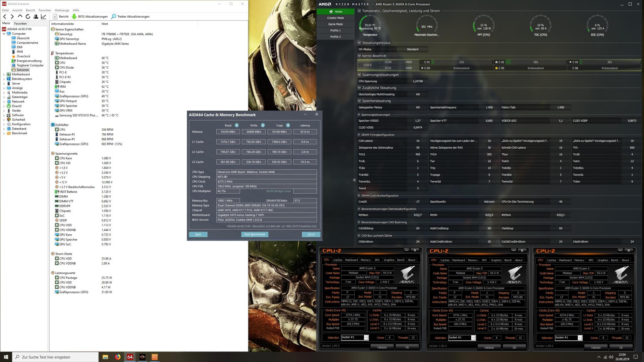Screen dimensions: 644x362
Task: Collapse Temperatur, Geschwindigkeit section
Action: point(359,11)
